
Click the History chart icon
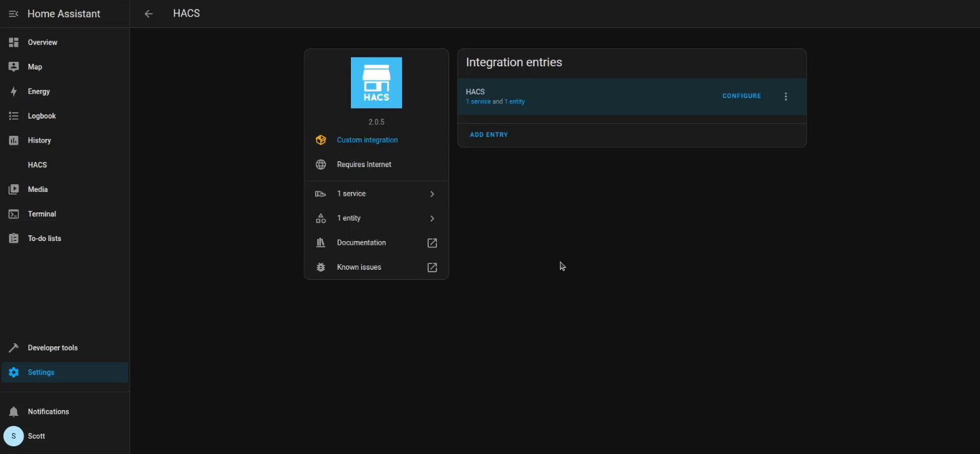(13, 140)
